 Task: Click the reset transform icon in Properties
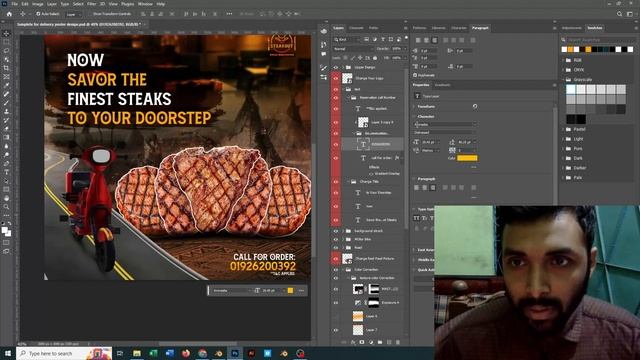click(475, 106)
